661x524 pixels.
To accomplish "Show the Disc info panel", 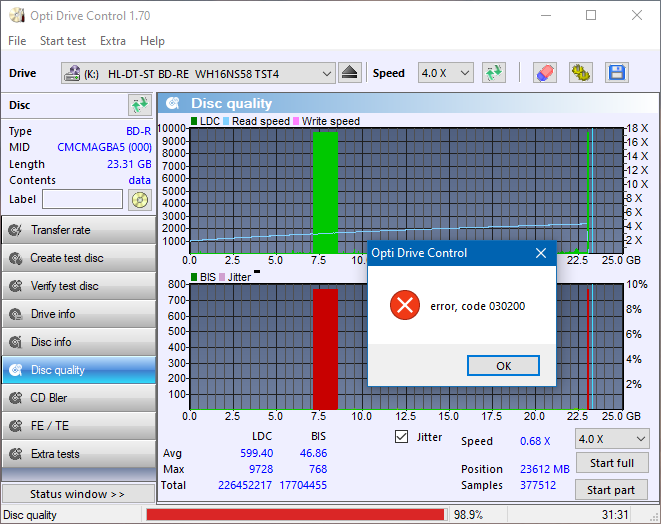I will click(79, 342).
